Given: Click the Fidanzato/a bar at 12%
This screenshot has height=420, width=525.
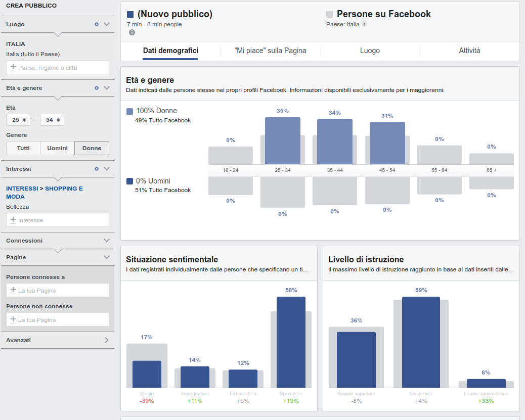Looking at the screenshot, I should pos(243,379).
